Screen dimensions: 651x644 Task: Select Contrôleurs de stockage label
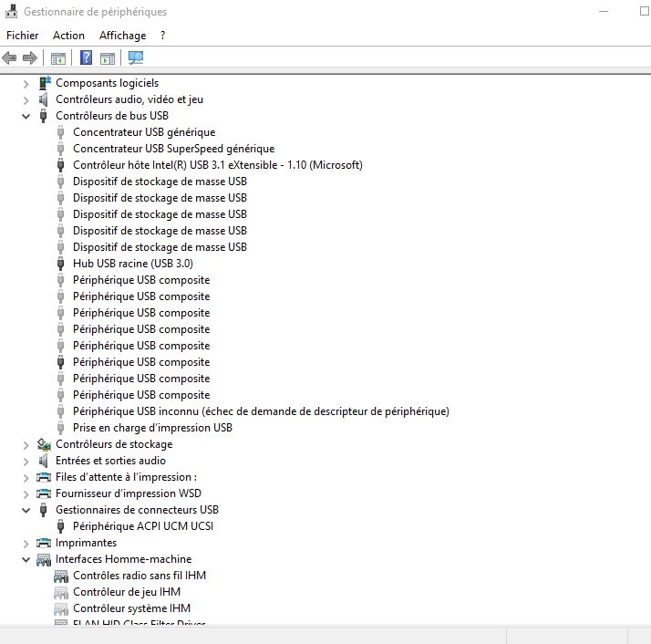point(114,444)
